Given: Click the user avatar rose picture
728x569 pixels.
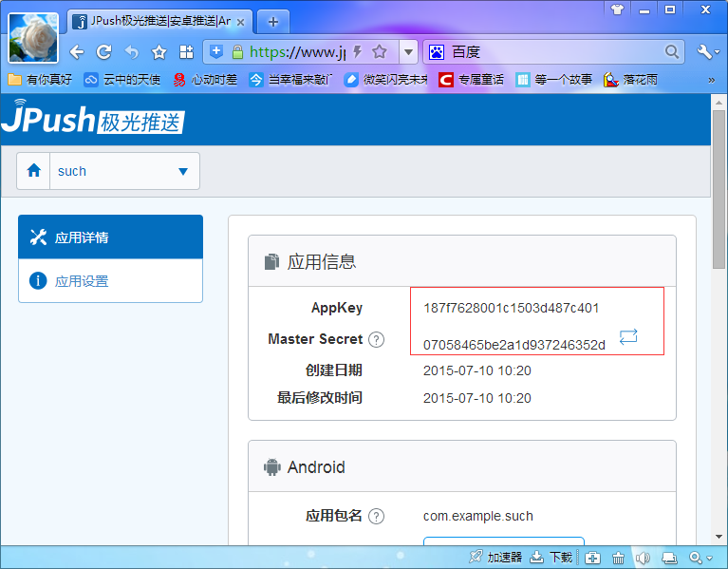Looking at the screenshot, I should coord(33,38).
